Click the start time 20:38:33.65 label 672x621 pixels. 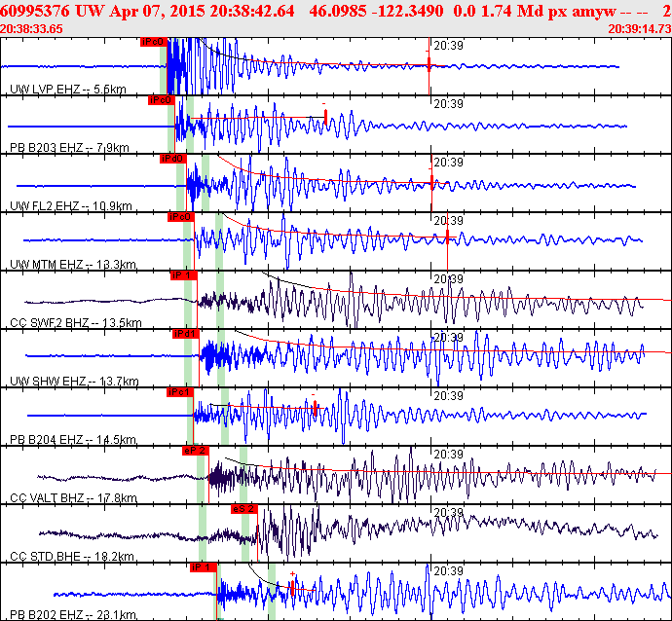point(31,28)
